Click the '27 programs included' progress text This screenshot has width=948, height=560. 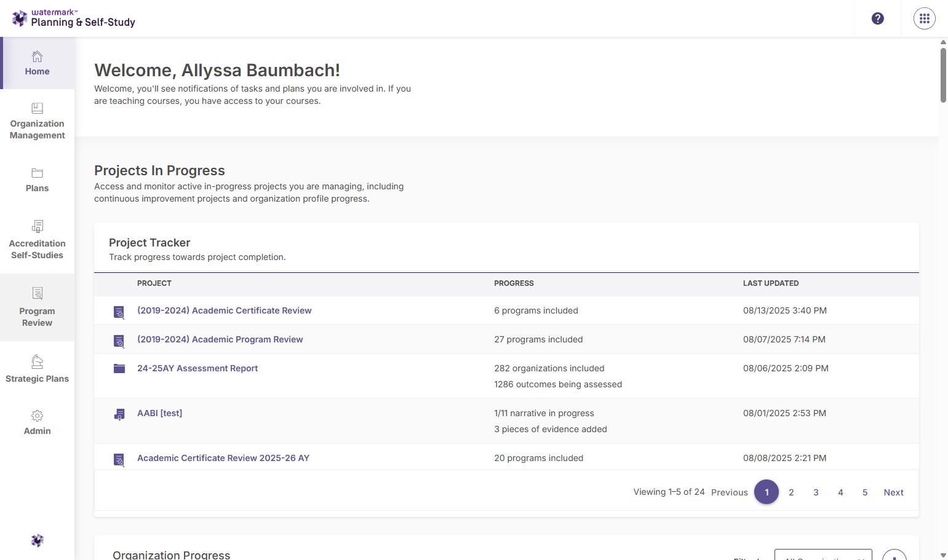pos(538,339)
